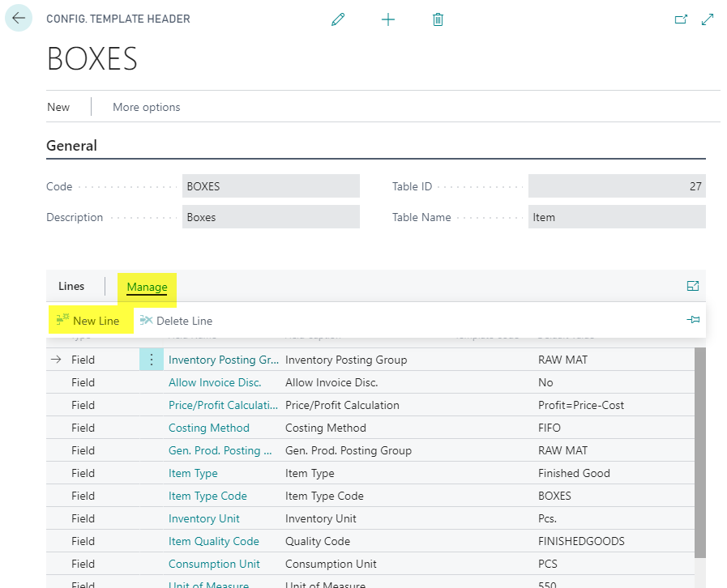This screenshot has height=588, width=727.
Task: Select default value FINISHEDGOODS
Action: 581,542
